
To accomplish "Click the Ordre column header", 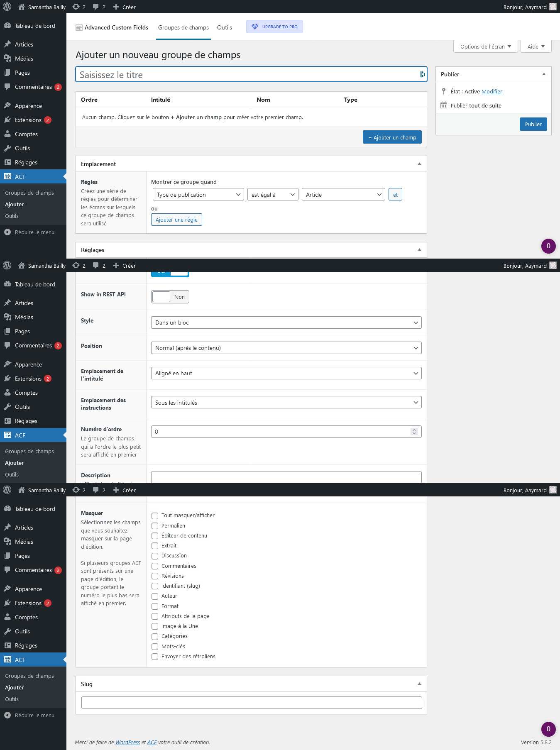I will (x=89, y=100).
